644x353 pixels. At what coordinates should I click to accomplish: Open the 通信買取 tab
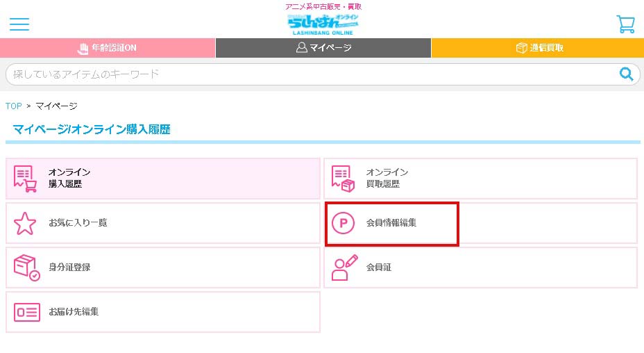click(x=539, y=48)
